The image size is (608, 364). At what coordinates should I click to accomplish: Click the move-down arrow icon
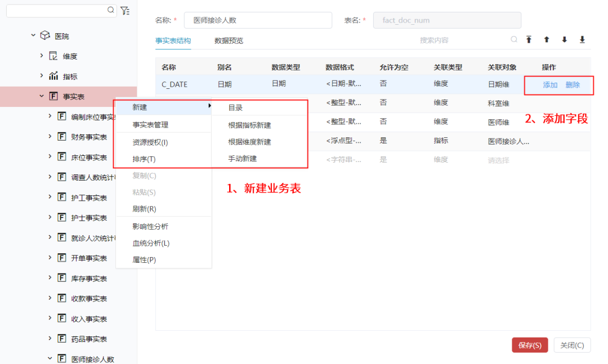[x=565, y=39]
